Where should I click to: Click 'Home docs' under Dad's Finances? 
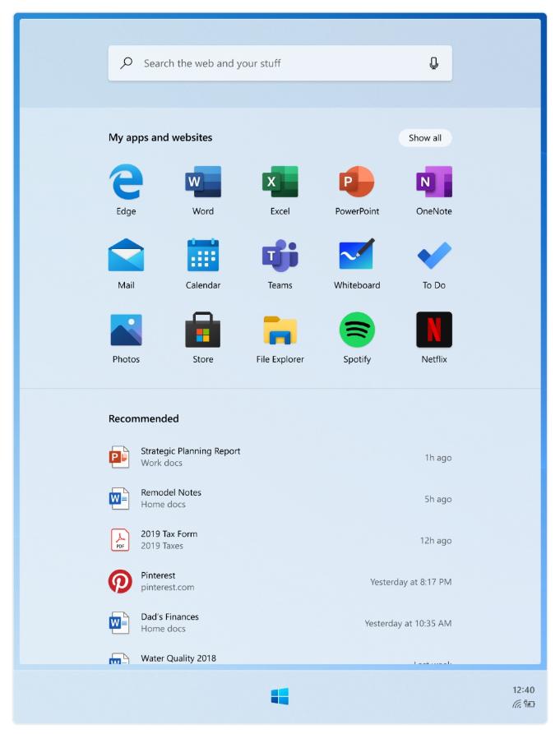click(x=164, y=629)
